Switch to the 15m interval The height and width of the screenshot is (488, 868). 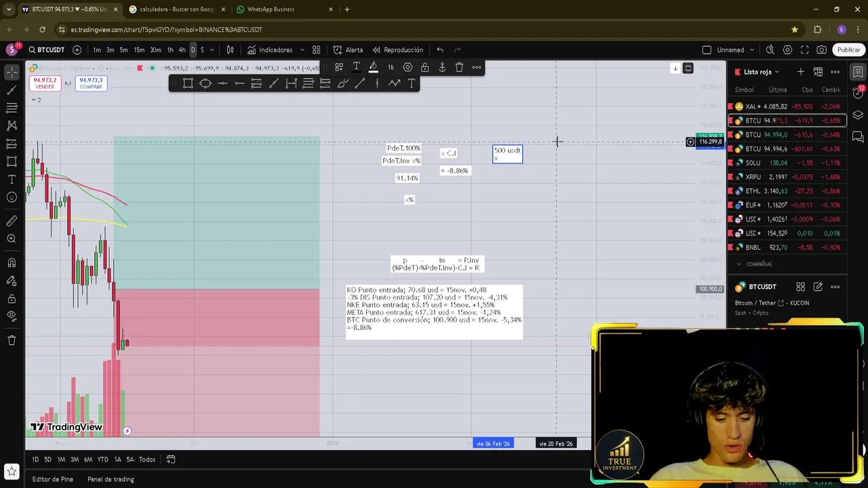[139, 49]
